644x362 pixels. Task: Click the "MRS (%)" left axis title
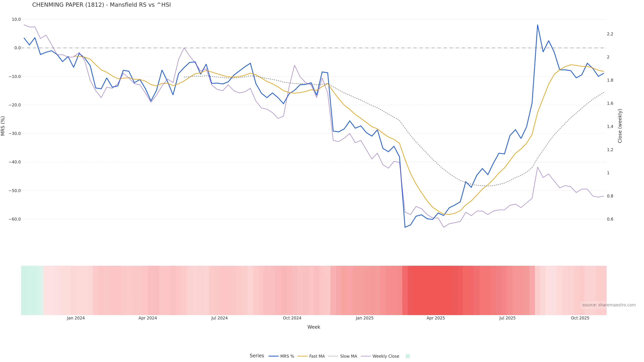tap(3, 126)
